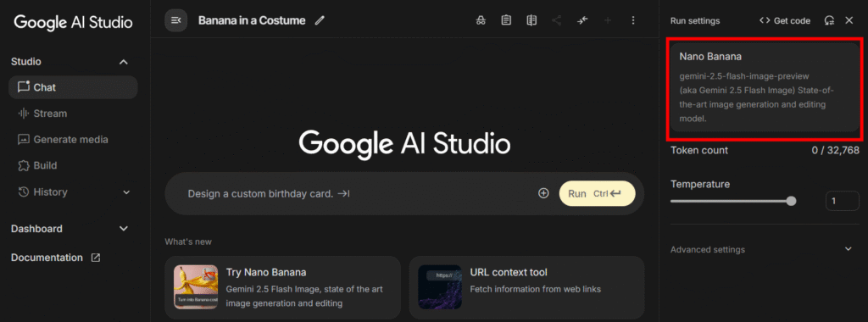Click the Build puzzle-piece icon
This screenshot has width=868, height=322.
(23, 165)
